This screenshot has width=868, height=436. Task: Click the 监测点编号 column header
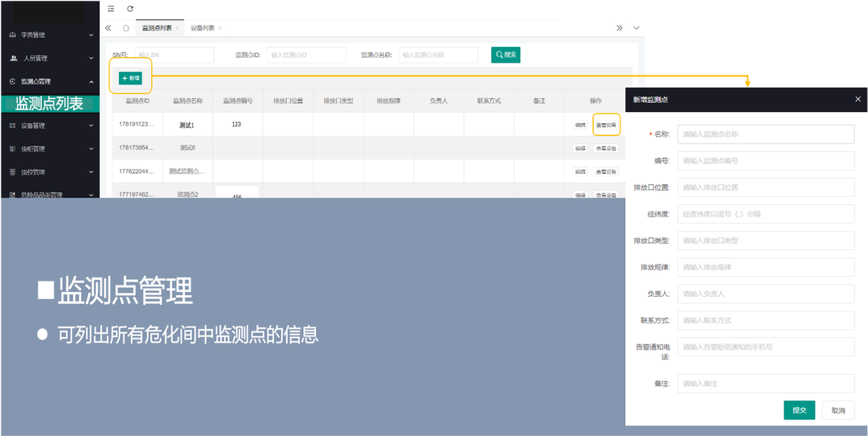click(x=238, y=101)
